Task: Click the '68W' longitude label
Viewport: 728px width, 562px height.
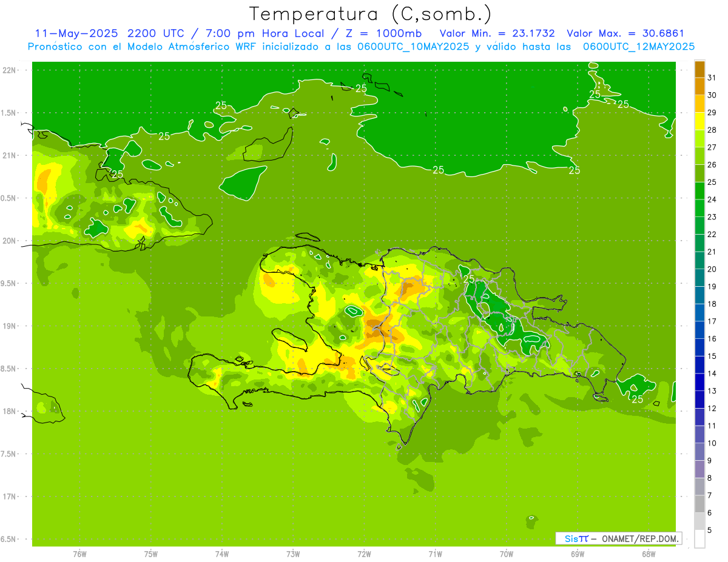Action: click(649, 554)
